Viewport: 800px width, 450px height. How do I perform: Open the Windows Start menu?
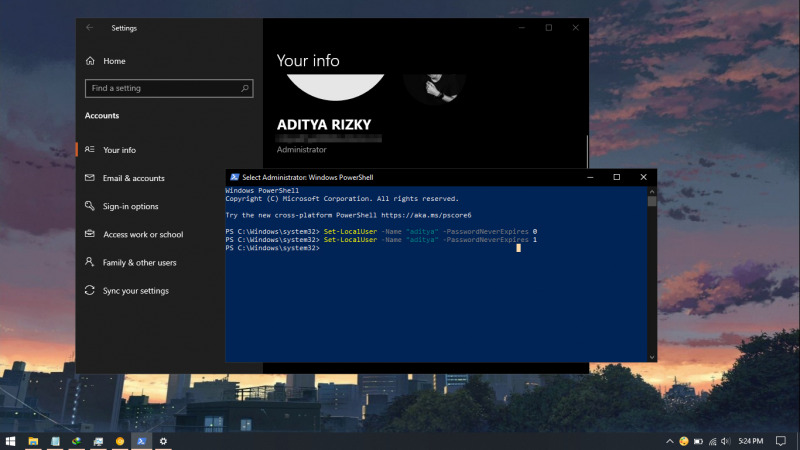click(10, 441)
